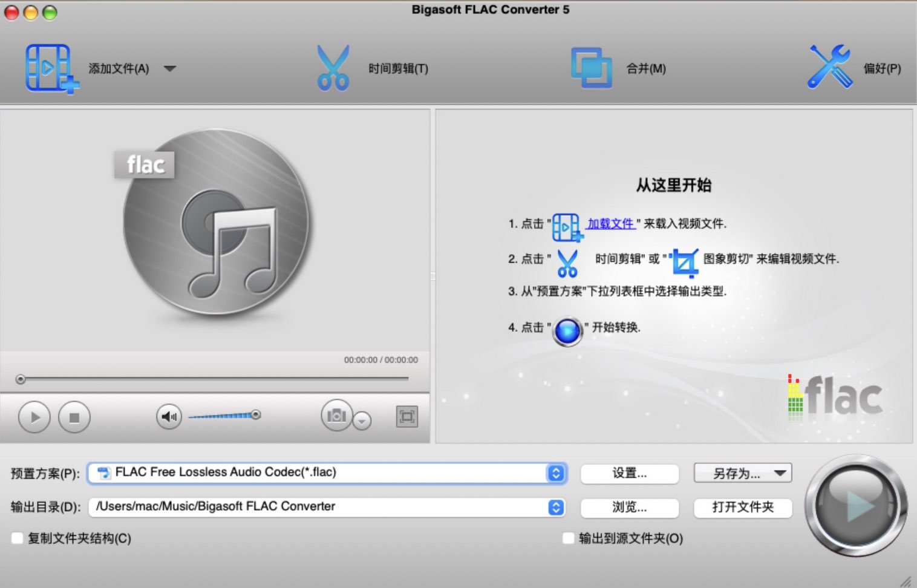Play the preview with the play button
The height and width of the screenshot is (588, 917).
point(34,417)
